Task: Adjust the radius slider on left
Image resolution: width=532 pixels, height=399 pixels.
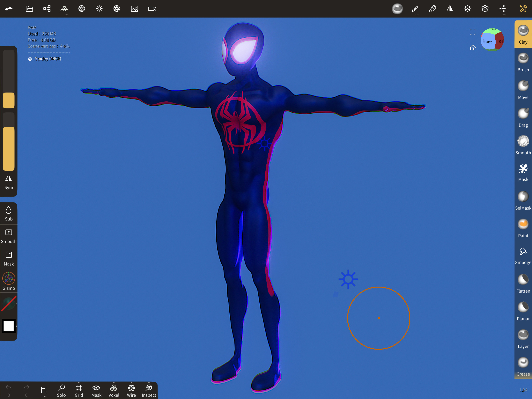Action: pos(9,79)
